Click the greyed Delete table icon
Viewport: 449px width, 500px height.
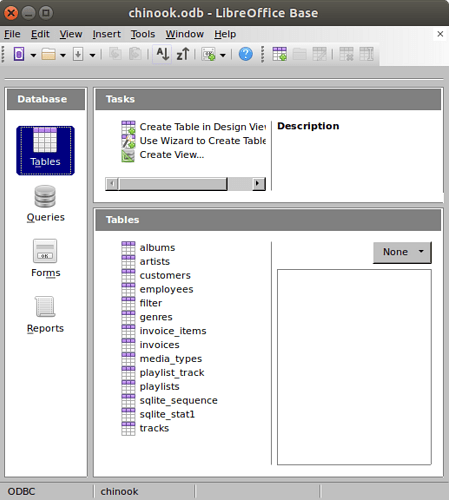click(x=346, y=54)
